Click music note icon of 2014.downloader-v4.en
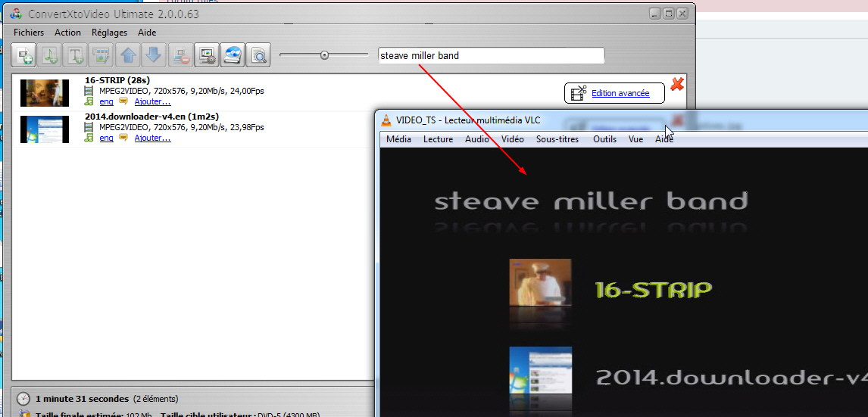This screenshot has width=868, height=417. pyautogui.click(x=89, y=138)
